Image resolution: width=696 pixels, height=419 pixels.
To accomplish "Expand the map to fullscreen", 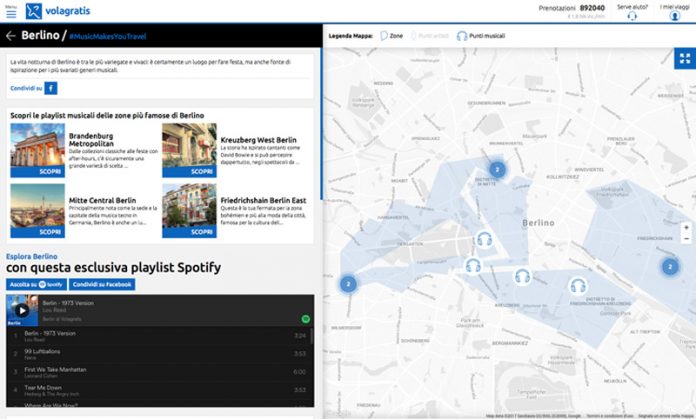I will pyautogui.click(x=685, y=59).
